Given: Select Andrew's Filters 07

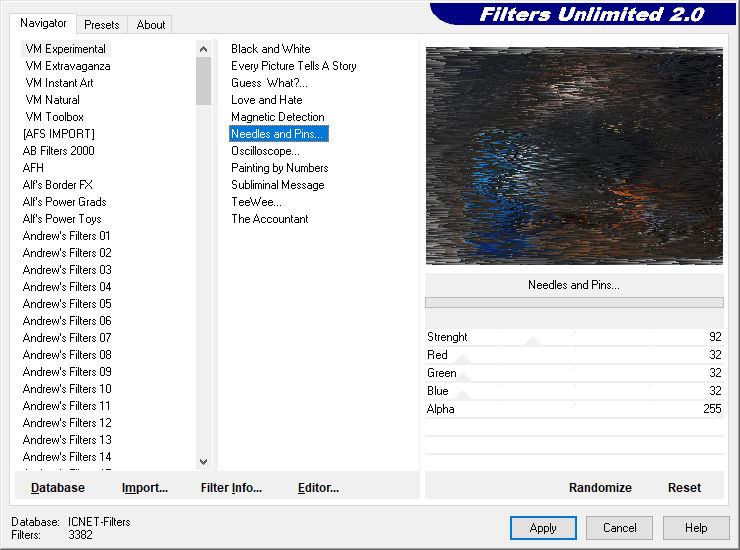Looking at the screenshot, I should click(67, 338).
